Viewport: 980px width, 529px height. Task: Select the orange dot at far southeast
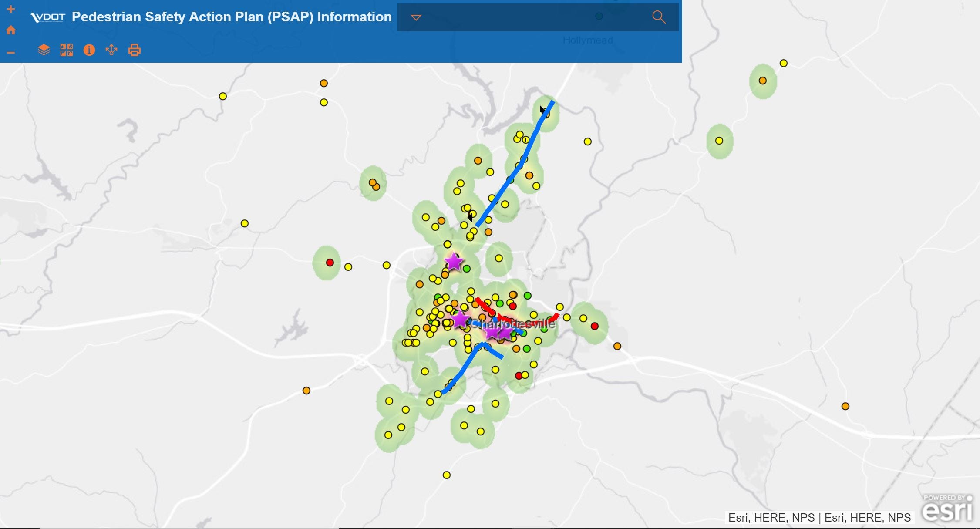845,406
